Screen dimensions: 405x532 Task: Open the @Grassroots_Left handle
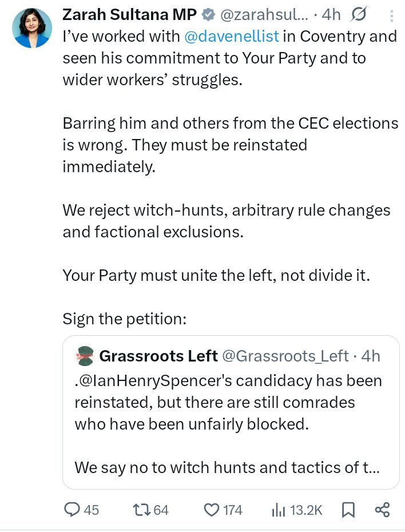point(285,356)
